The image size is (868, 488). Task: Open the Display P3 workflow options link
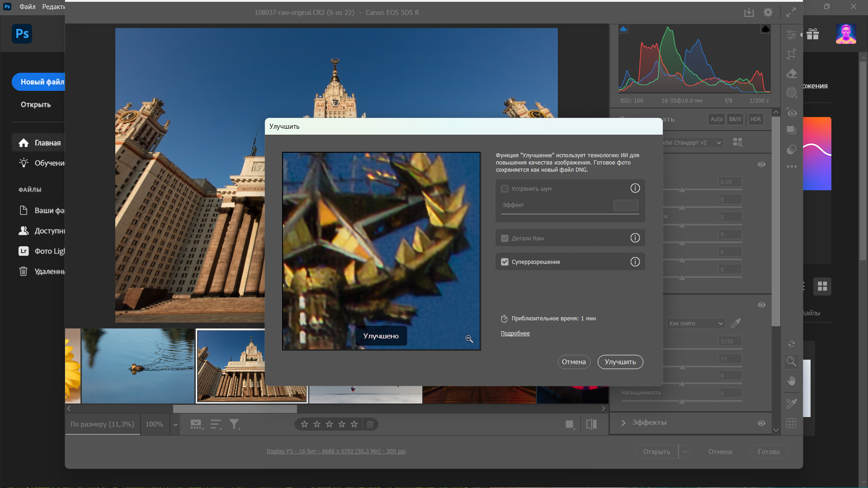(336, 451)
